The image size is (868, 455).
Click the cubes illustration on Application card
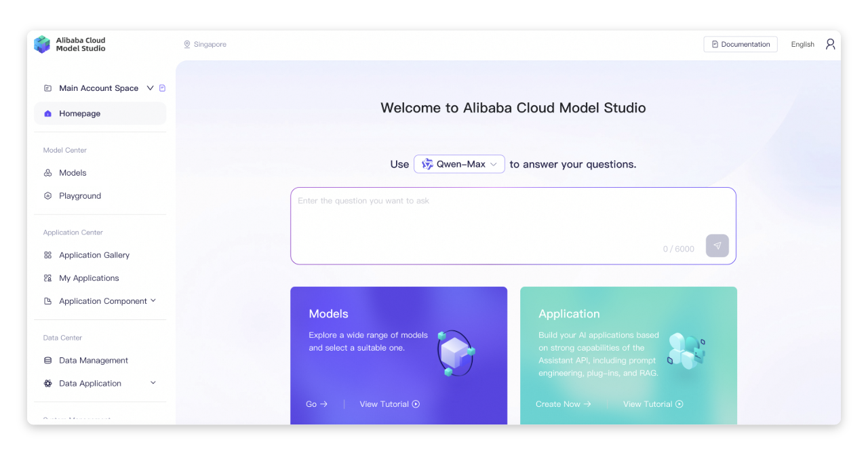pyautogui.click(x=686, y=351)
